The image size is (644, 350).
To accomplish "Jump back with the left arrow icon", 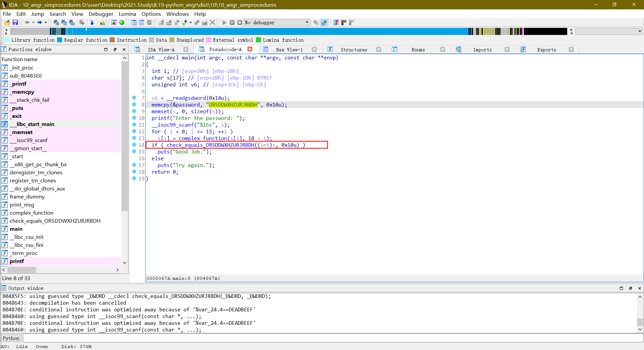I will [27, 23].
